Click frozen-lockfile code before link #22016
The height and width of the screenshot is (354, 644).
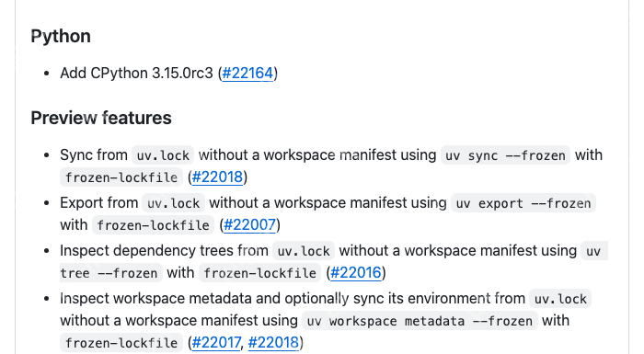tap(260, 273)
